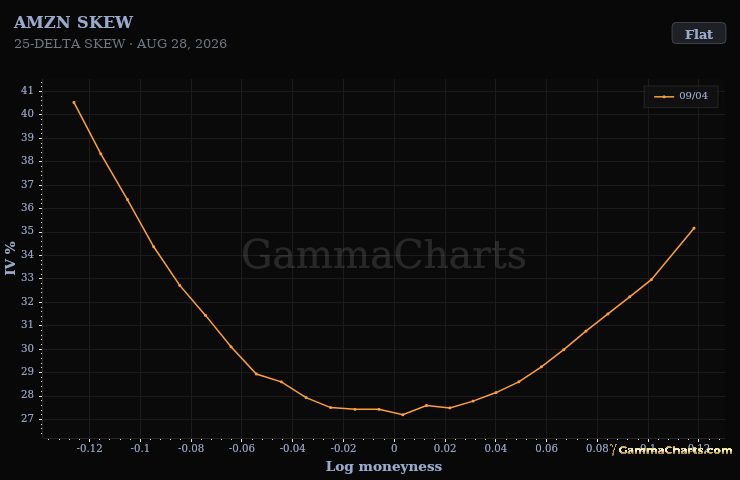This screenshot has height=480, width=740.
Task: Click the -0.06 x-axis tick label
Action: click(x=242, y=448)
